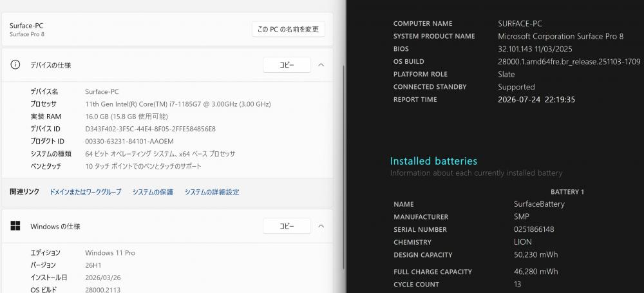Select the processor value i7-1185G7 text

178,104
